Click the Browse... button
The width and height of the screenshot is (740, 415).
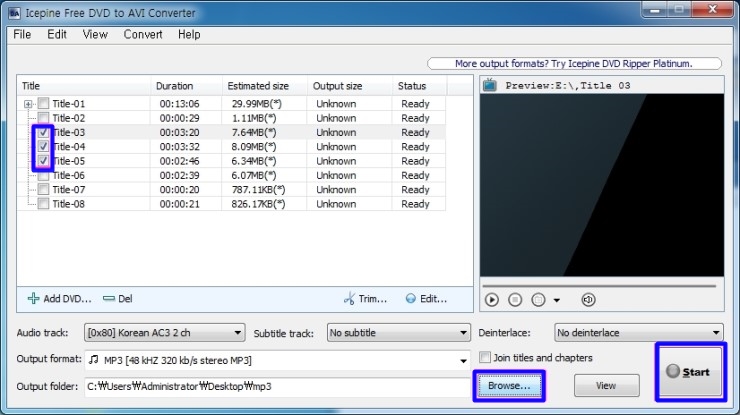tap(509, 386)
